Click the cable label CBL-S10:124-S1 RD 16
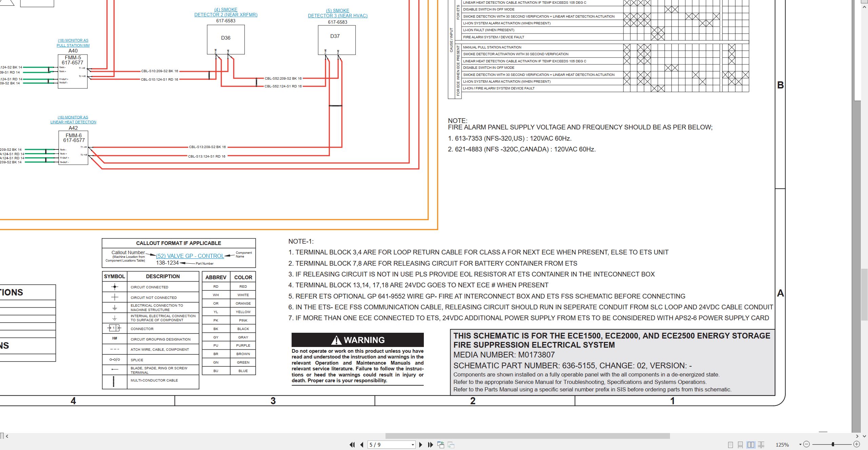 click(159, 79)
